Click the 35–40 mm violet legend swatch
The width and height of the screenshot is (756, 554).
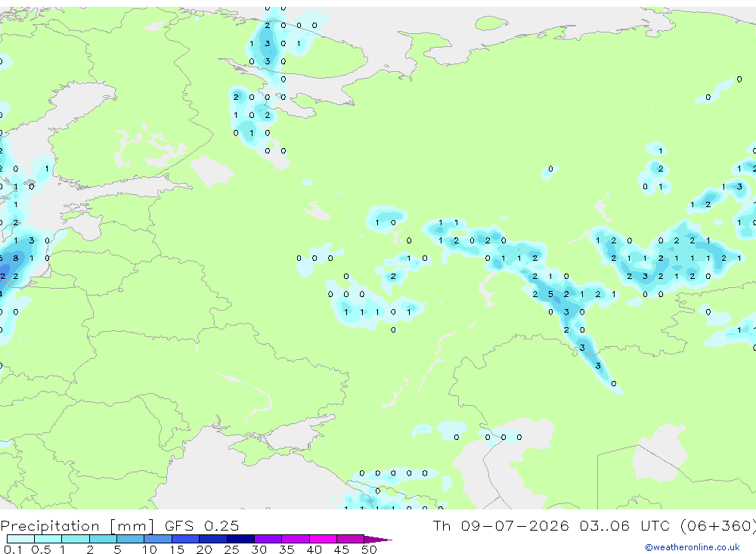click(296, 539)
